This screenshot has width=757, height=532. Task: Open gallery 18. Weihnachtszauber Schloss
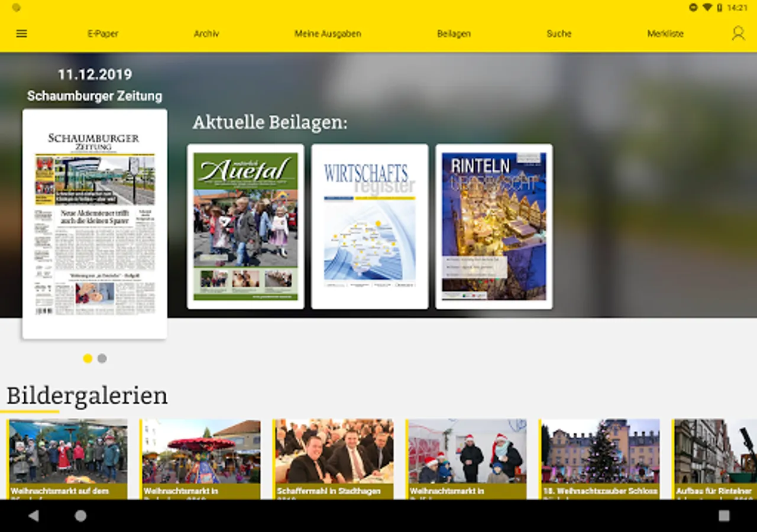600,459
